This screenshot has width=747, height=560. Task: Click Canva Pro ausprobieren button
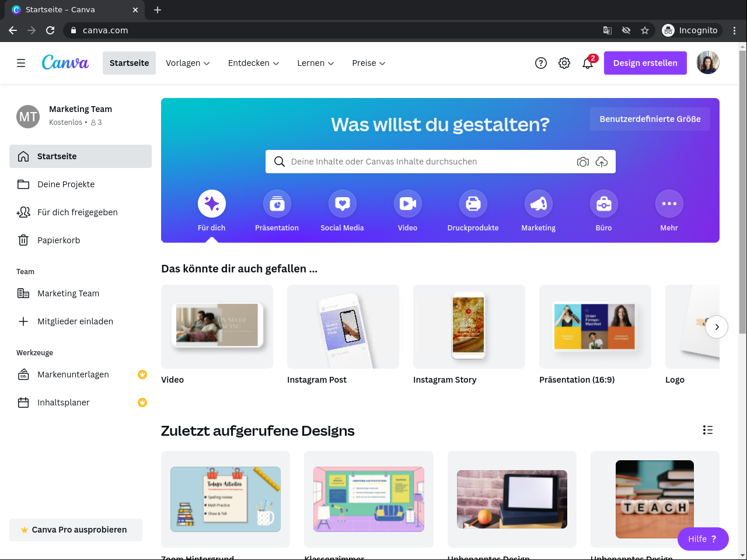76,530
